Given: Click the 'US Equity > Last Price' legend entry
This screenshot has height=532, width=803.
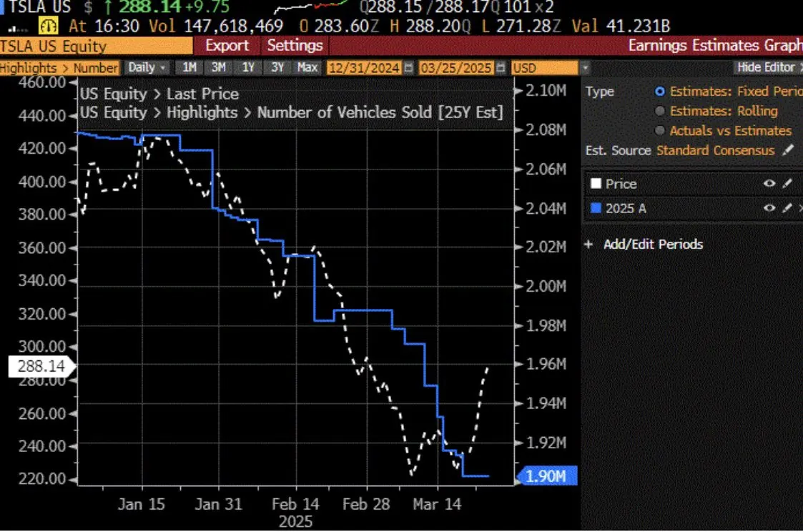Looking at the screenshot, I should point(159,94).
